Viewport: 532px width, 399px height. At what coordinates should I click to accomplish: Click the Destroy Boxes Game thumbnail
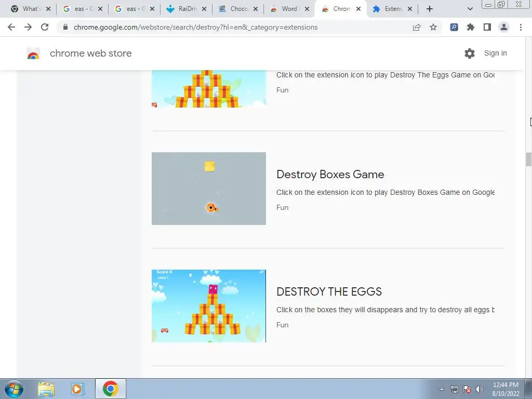pos(209,189)
